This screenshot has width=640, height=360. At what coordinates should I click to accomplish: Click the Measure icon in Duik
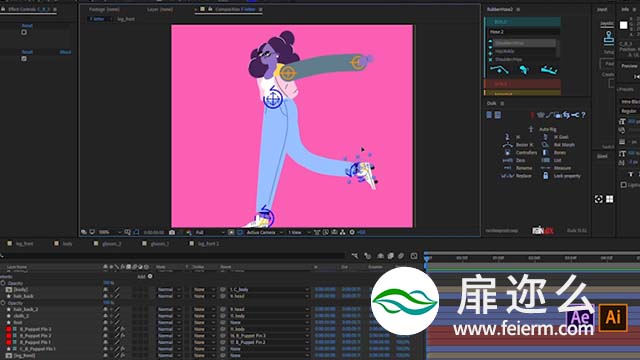pos(545,168)
